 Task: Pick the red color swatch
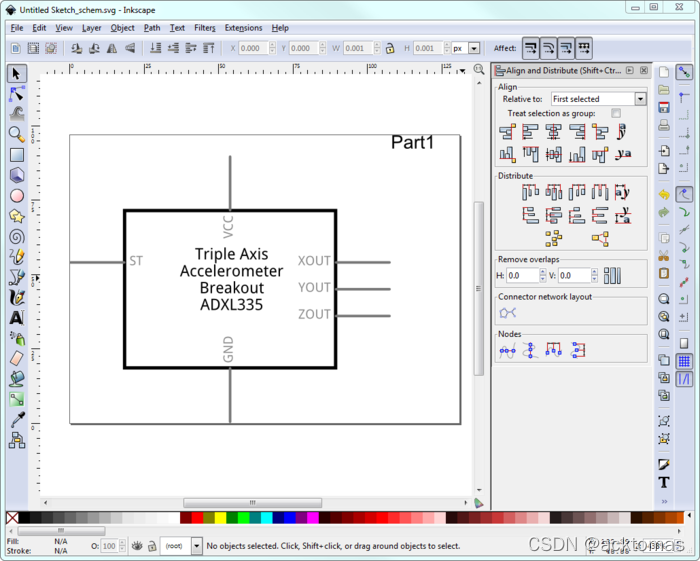(x=197, y=518)
